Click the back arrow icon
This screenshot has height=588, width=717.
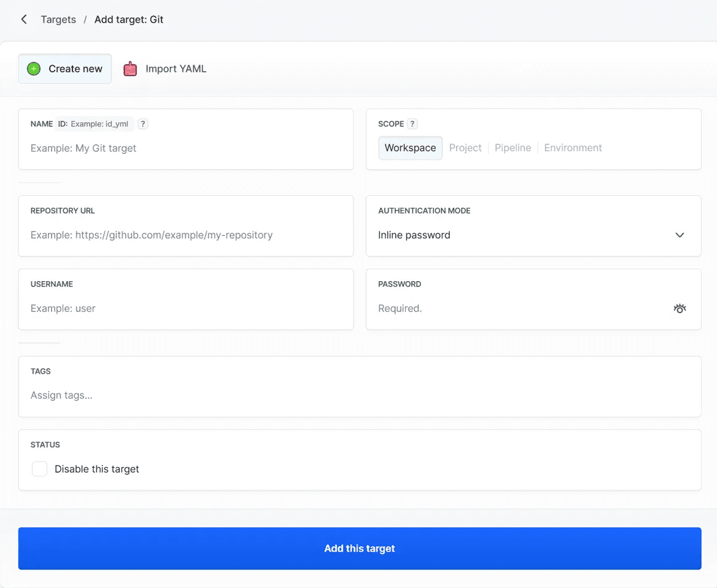click(x=24, y=20)
